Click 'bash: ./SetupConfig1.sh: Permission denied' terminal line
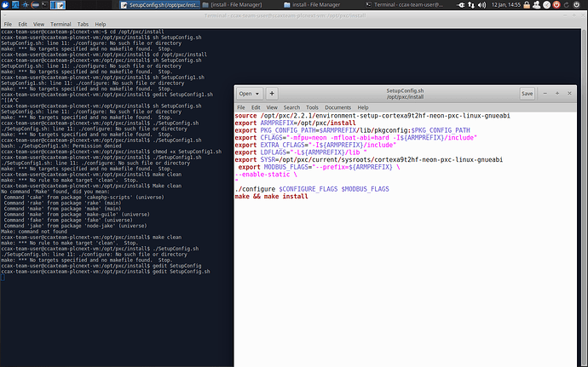Viewport: 588px width, 367px height. coord(61,146)
